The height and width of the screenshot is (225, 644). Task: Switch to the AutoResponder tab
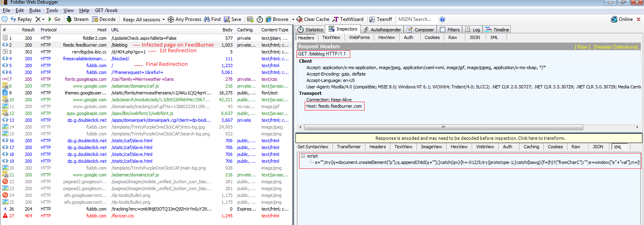(382, 30)
